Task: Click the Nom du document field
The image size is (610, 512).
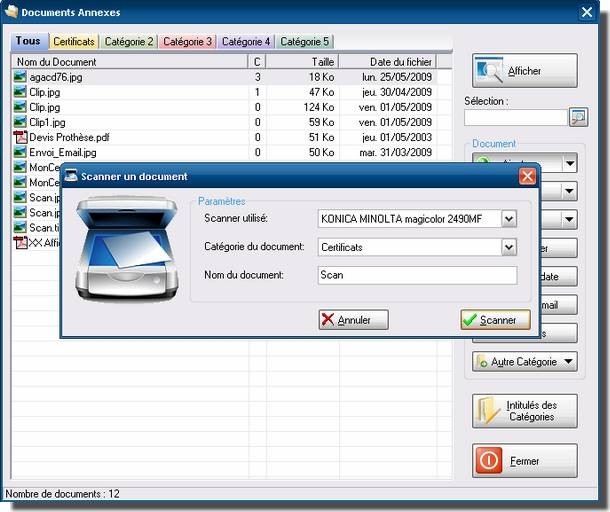Action: click(417, 275)
